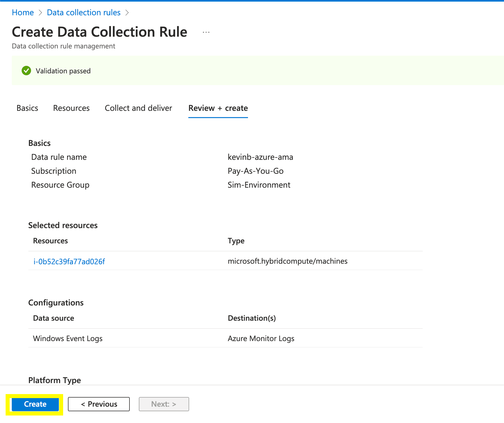Click the Review + create tab
Image resolution: width=504 pixels, height=423 pixels.
[x=218, y=108]
